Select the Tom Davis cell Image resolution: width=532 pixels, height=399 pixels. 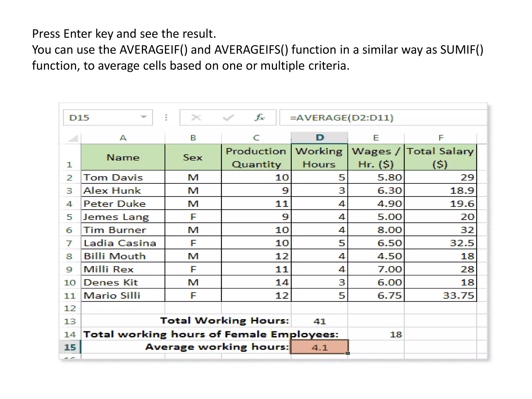(123, 177)
